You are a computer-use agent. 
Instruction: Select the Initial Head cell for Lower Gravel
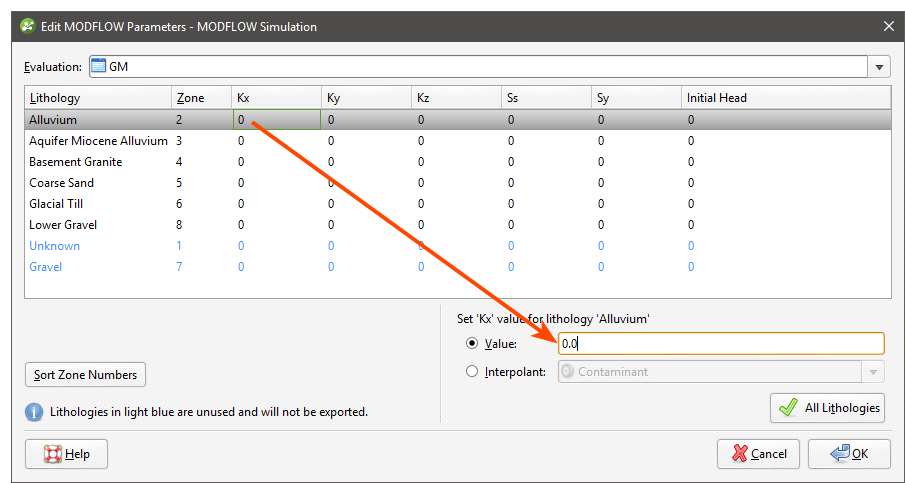click(786, 224)
